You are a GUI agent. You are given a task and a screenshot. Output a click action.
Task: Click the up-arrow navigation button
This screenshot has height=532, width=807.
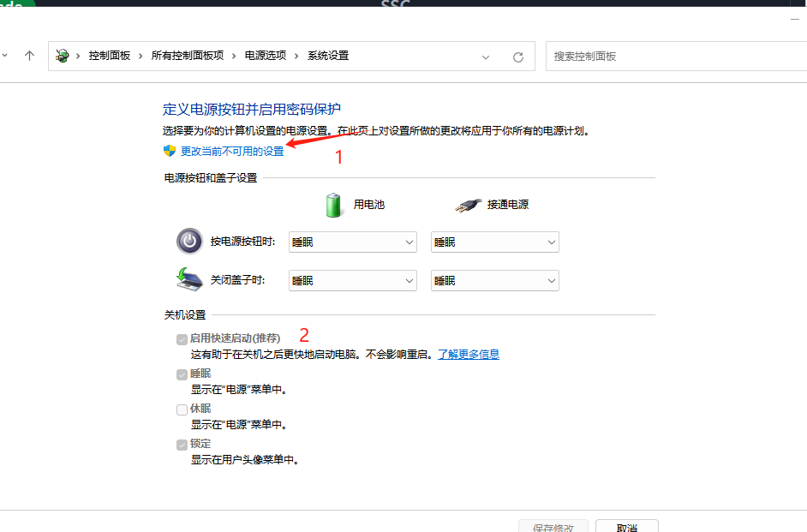pyautogui.click(x=29, y=56)
